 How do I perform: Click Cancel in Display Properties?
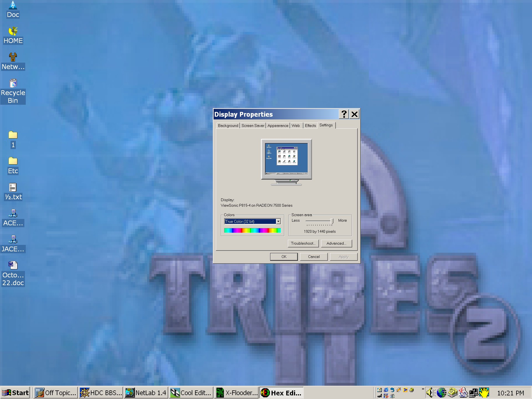tap(314, 257)
